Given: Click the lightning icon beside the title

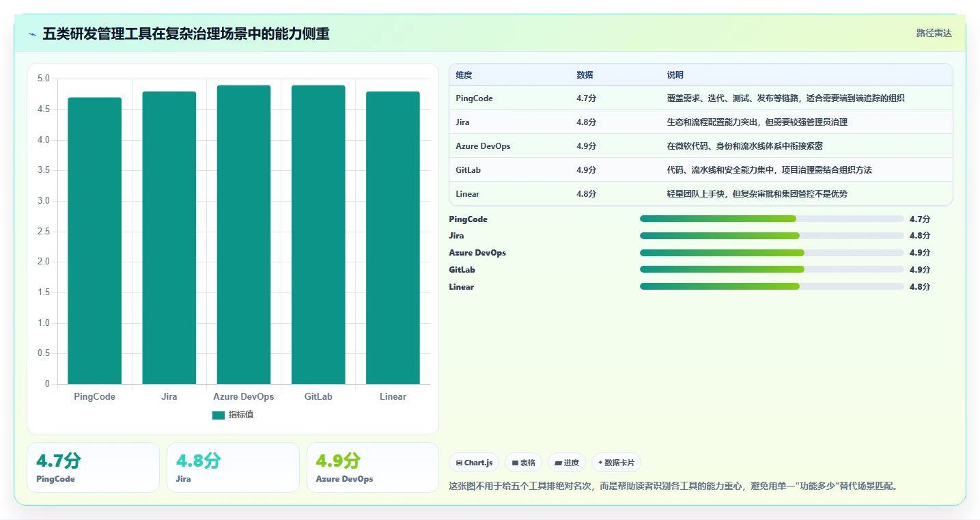Looking at the screenshot, I should (32, 34).
